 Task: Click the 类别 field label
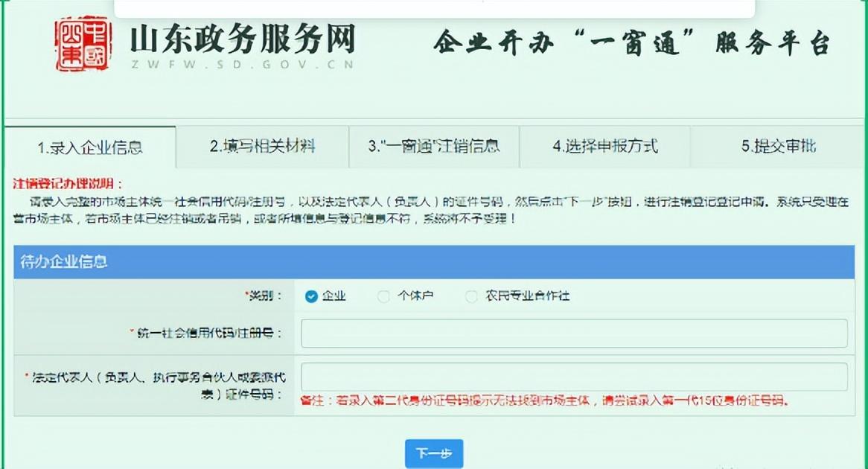pos(264,296)
